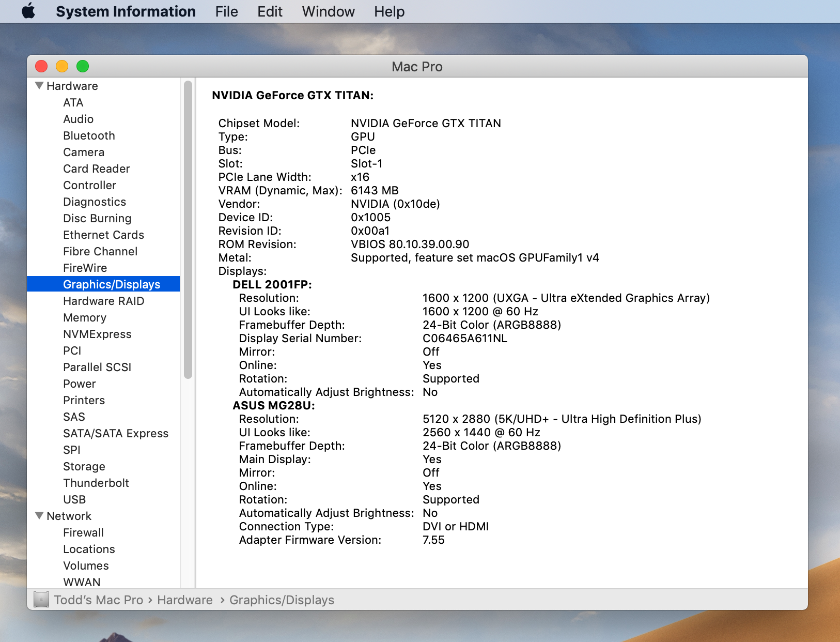Click Hardware in the path bar
840x642 pixels.
185,600
